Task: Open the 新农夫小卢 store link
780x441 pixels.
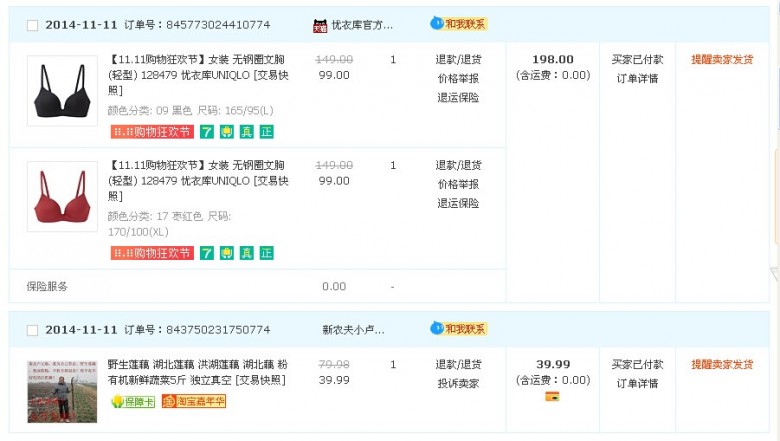Action: (x=353, y=330)
